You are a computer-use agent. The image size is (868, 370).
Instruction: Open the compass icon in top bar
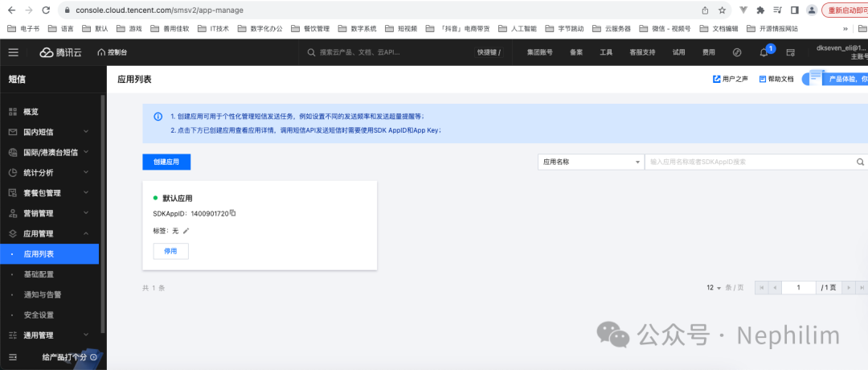coord(737,52)
